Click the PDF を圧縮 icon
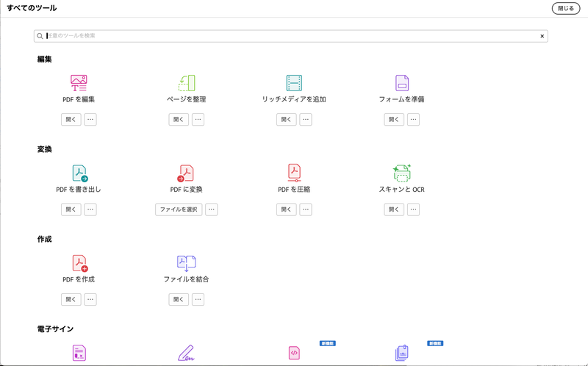The height and width of the screenshot is (366, 588). click(x=294, y=173)
